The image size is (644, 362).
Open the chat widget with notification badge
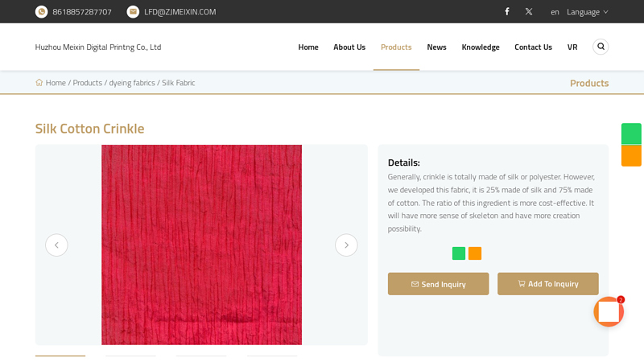click(x=609, y=311)
